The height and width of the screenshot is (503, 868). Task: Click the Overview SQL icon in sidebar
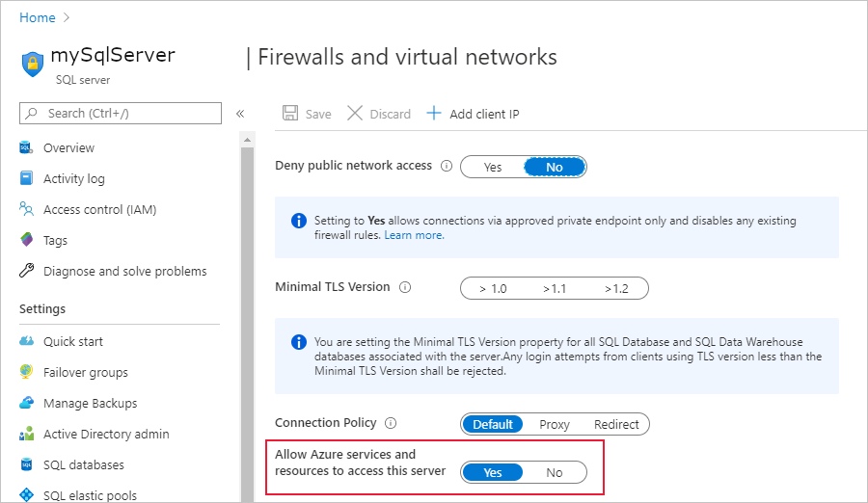(26, 147)
